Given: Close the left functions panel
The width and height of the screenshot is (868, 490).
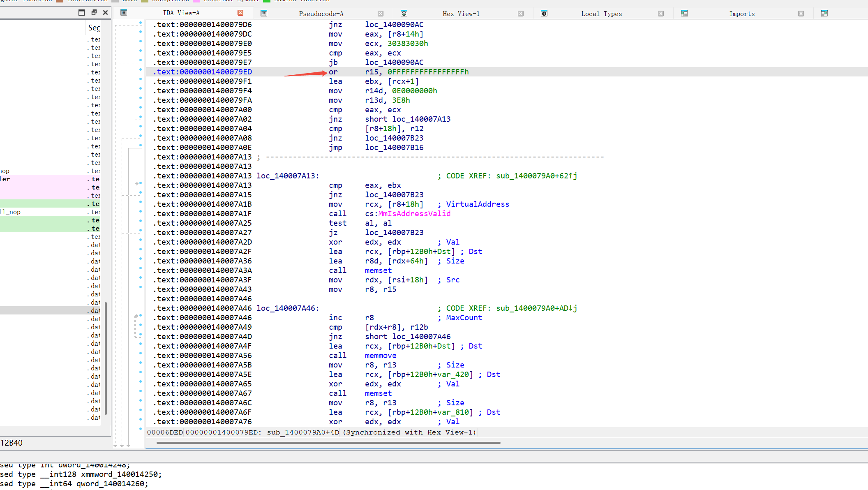Looking at the screenshot, I should [x=105, y=13].
